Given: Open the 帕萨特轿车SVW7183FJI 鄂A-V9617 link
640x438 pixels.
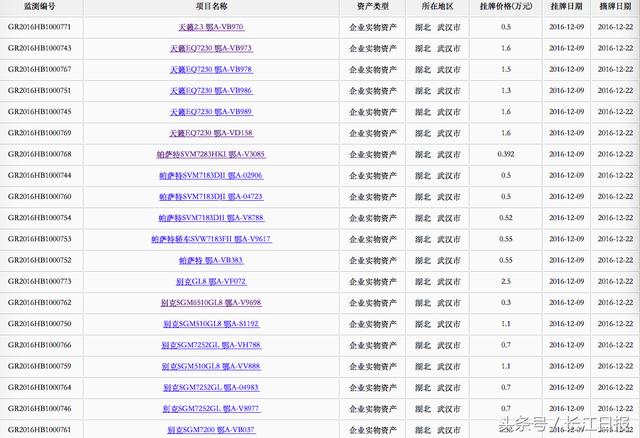Looking at the screenshot, I should click(x=211, y=239).
